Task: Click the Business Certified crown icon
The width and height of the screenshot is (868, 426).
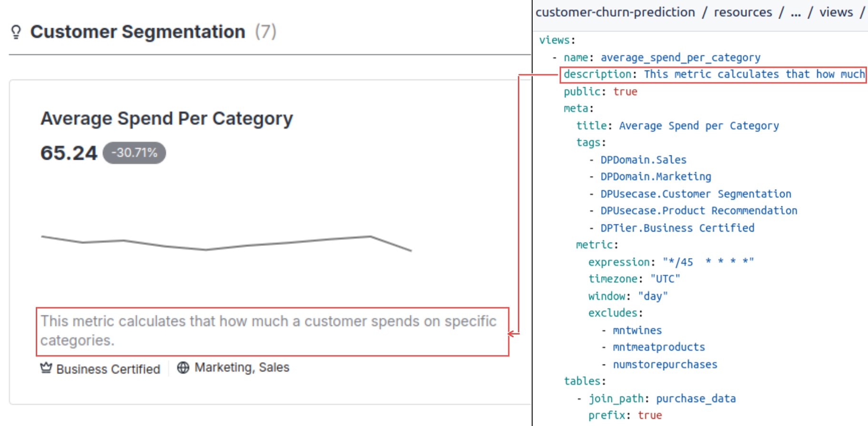Action: coord(46,368)
